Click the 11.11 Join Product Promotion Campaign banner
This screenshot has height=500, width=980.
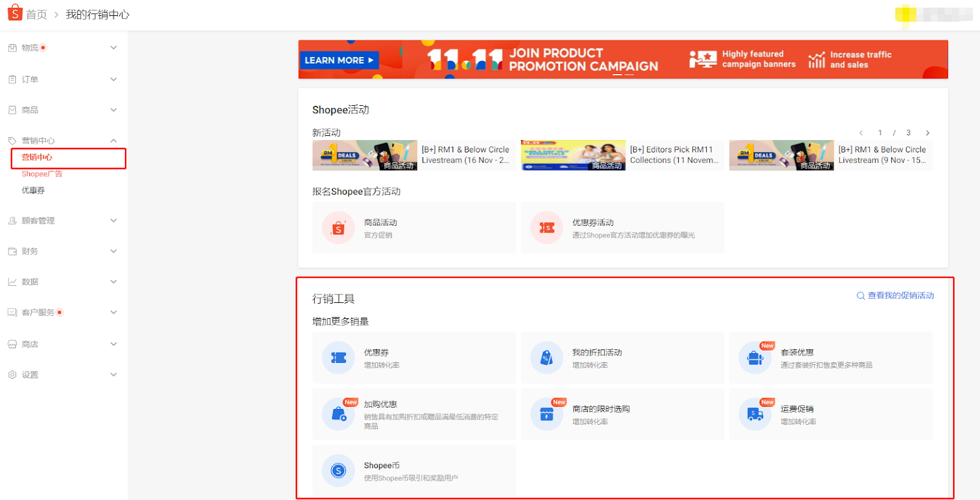[x=623, y=59]
